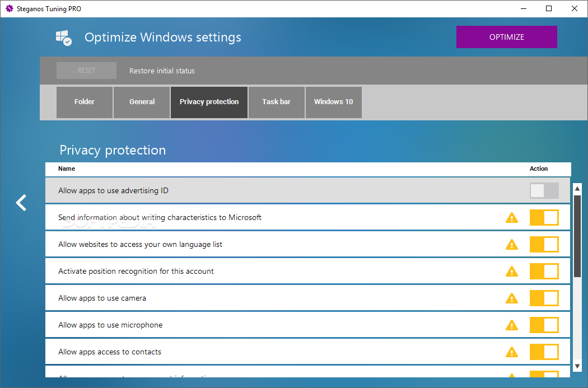Select 'Allow apps to use microphone' text
Screen dimensions: 588x388
tap(110, 325)
